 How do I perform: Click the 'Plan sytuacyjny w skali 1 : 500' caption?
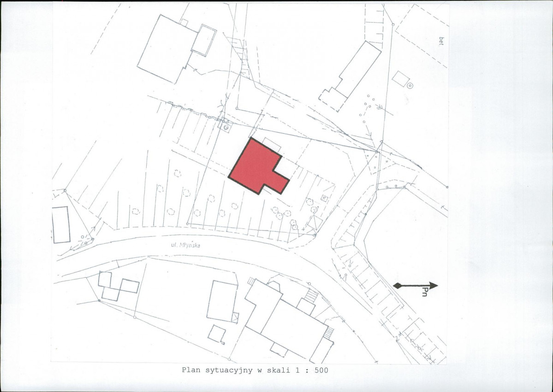click(255, 370)
